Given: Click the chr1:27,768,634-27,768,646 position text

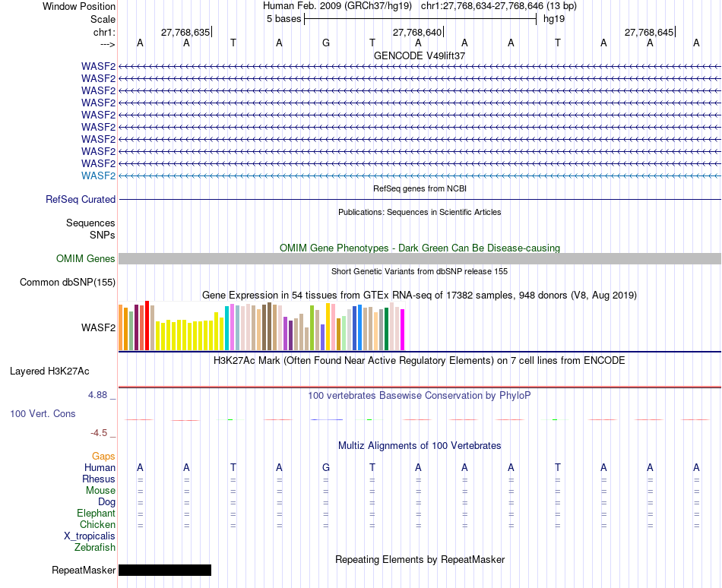Looking at the screenshot, I should click(499, 6).
